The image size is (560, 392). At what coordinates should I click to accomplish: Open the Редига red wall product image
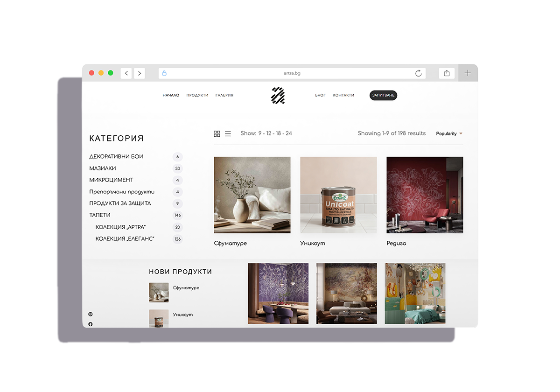[x=425, y=195]
